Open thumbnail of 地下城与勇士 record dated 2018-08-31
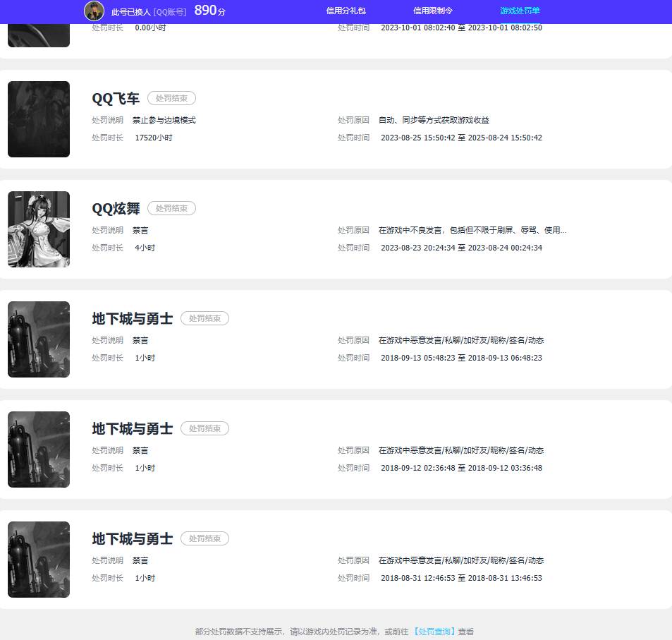672x640 pixels. 39,560
